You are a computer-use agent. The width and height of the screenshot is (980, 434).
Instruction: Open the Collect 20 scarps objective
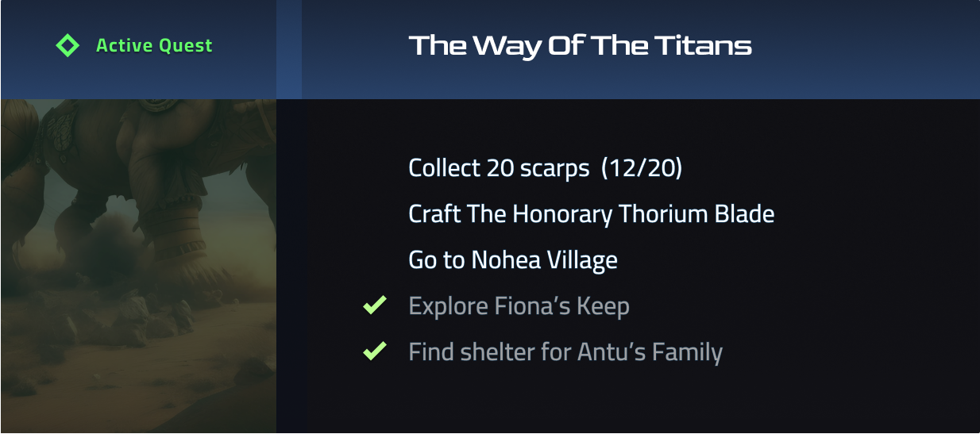click(499, 168)
